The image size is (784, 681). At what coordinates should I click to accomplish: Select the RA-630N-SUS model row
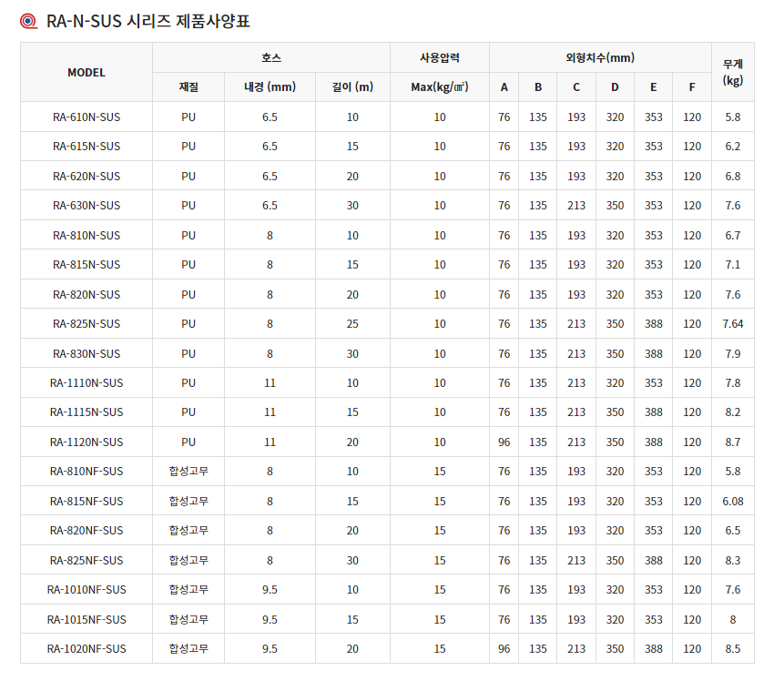[x=87, y=206]
